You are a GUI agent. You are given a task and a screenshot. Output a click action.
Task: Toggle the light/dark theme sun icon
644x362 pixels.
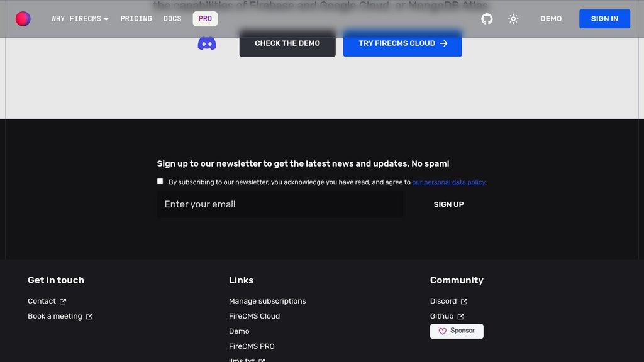(x=513, y=19)
